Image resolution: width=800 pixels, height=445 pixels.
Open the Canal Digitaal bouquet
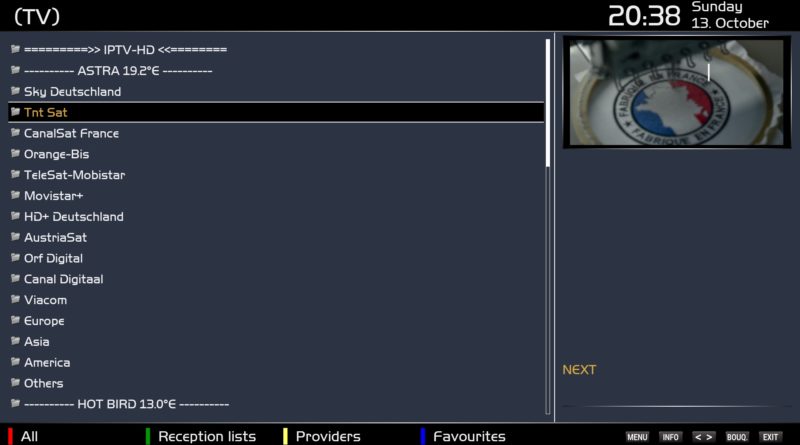[276, 279]
